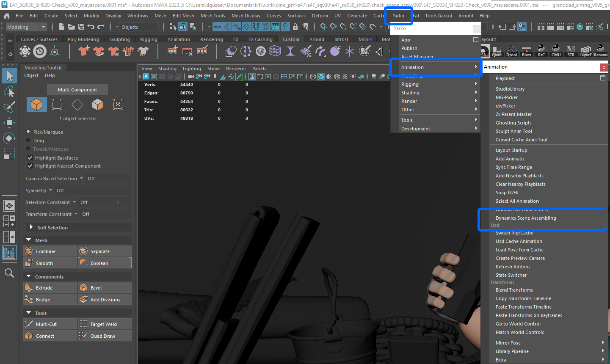This screenshot has width=610, height=364.
Task: Click the select by hierarchy icon
Action: point(173,27)
